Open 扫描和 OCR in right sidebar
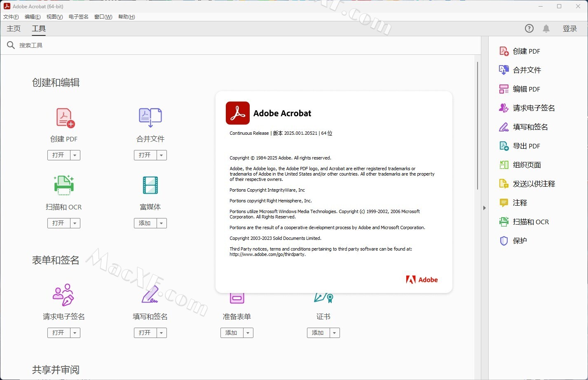 coord(524,222)
